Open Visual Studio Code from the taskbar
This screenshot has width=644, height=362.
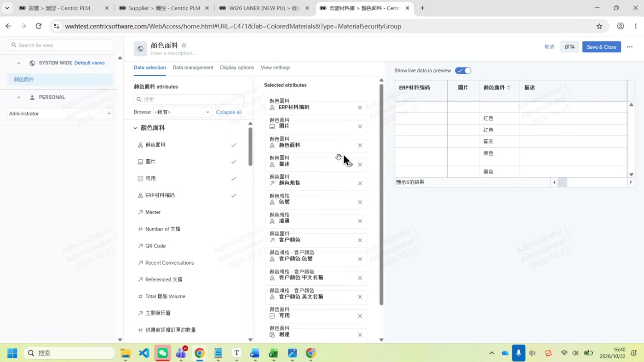click(x=144, y=353)
